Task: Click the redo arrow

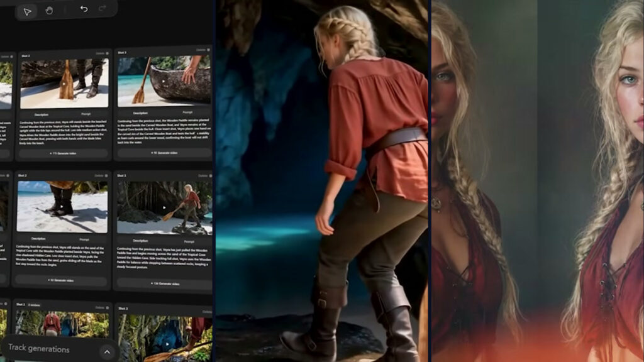Action: point(103,8)
